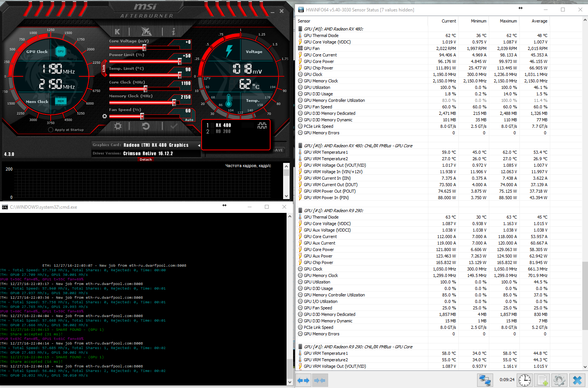Click the Afterburner apply checkmark icon
This screenshot has width=588, height=388.
tap(174, 126)
